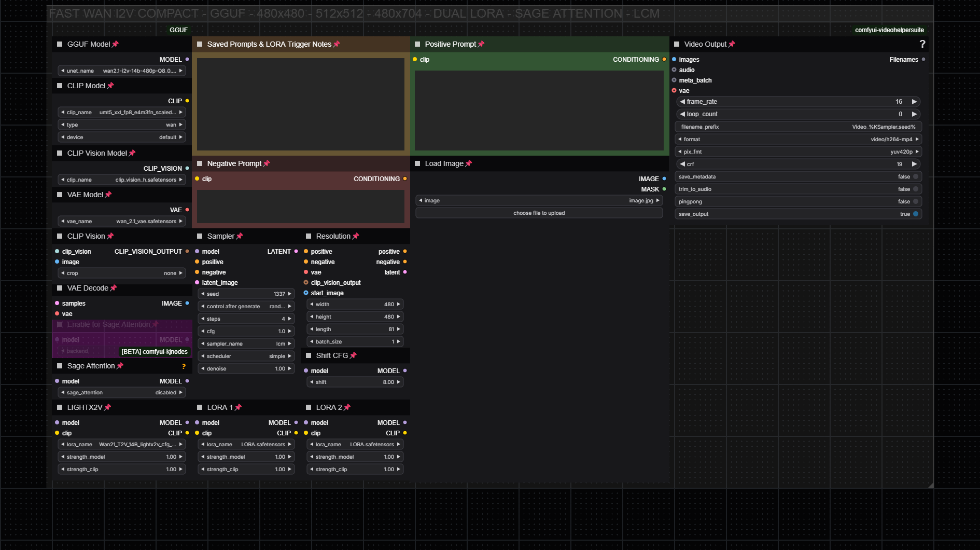Click the orange help icon on Sage Attention
980x550 pixels.
click(184, 366)
